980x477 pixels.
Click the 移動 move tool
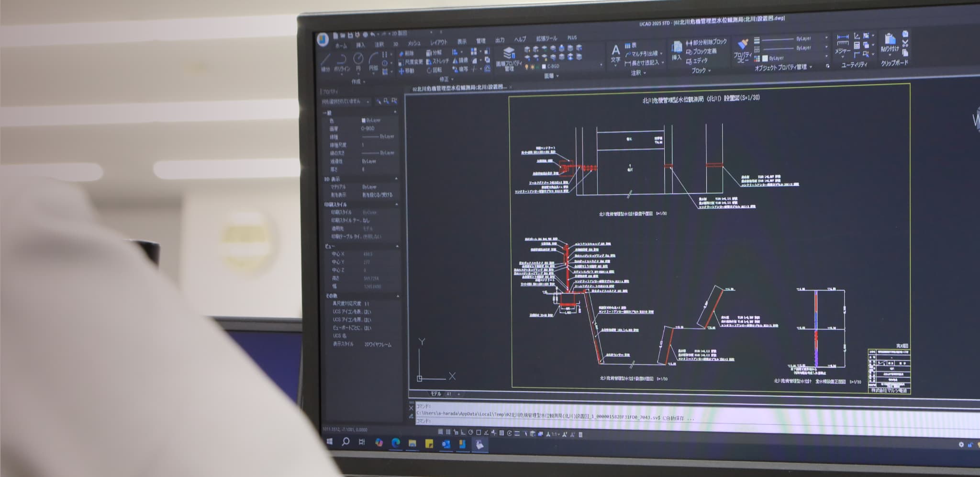[x=406, y=71]
